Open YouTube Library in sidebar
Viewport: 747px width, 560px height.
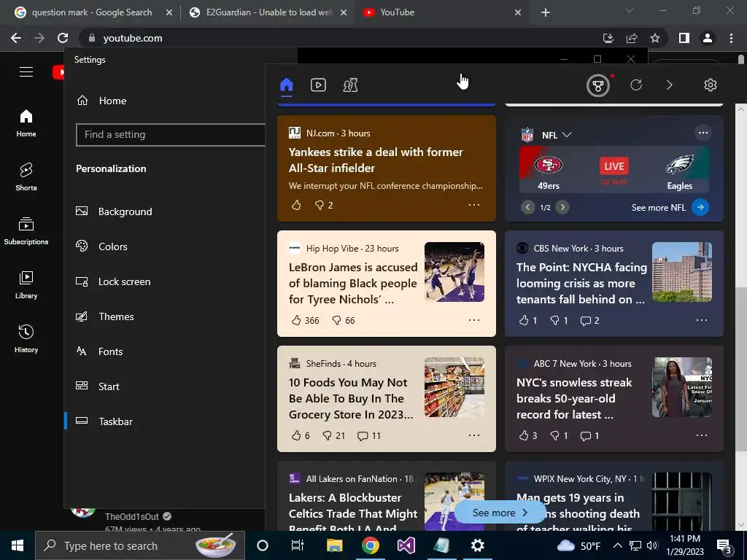point(26,285)
